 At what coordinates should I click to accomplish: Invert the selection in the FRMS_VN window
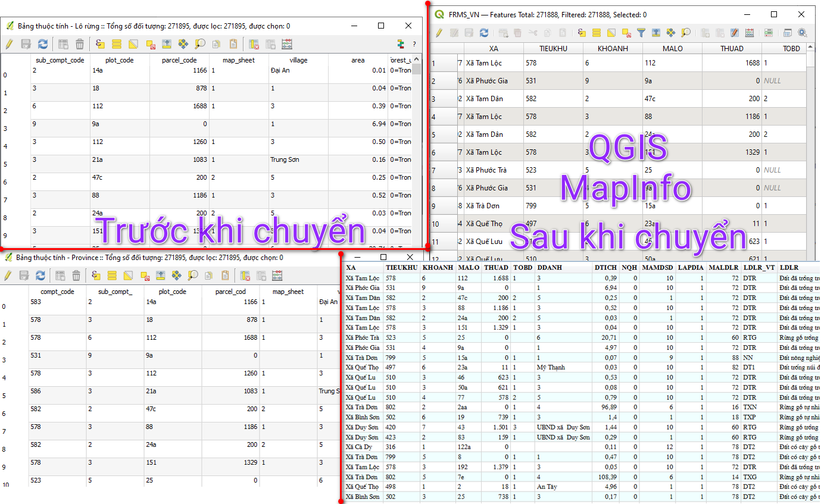click(x=611, y=33)
